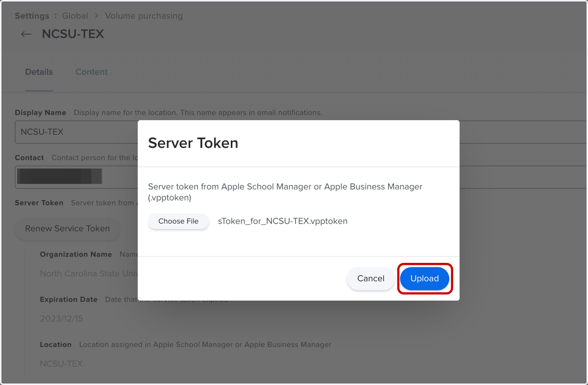Click the North Carolina State organization name
588x385 pixels.
coord(89,274)
